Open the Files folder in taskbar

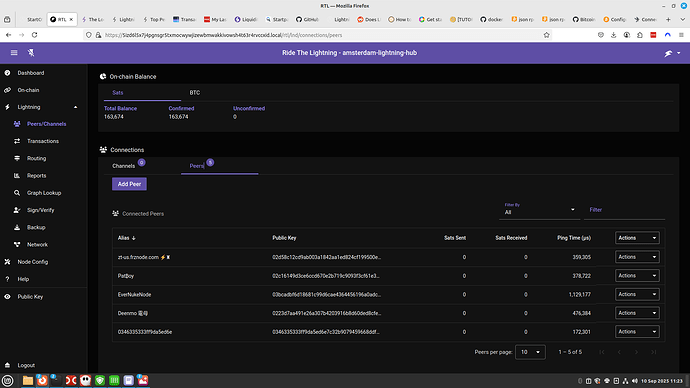click(28, 381)
